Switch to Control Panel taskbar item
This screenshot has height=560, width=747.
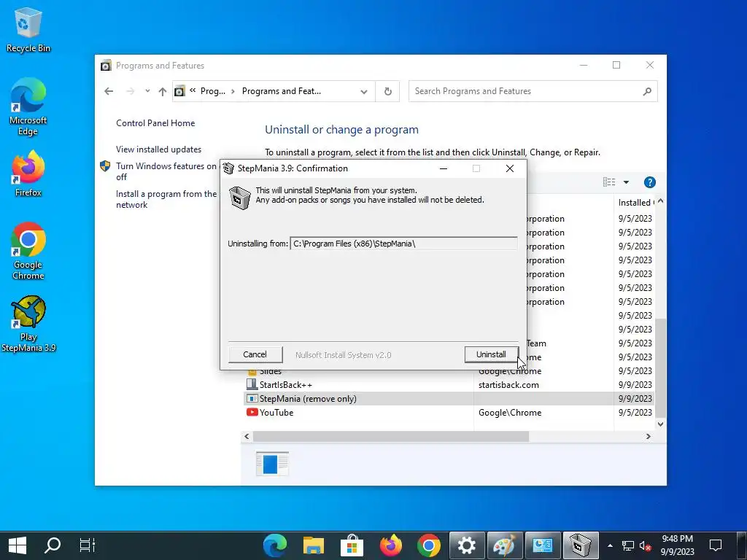[x=543, y=545]
